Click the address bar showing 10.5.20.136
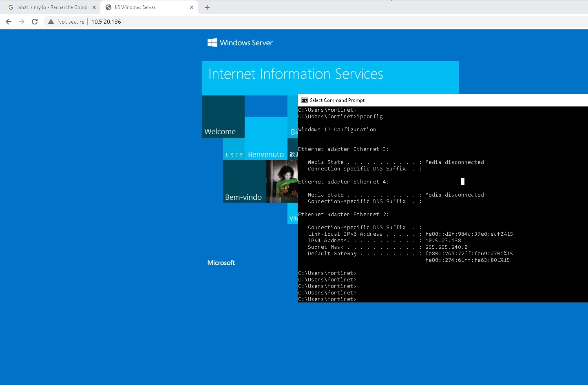Screen dimensions: 588x385 (106, 22)
